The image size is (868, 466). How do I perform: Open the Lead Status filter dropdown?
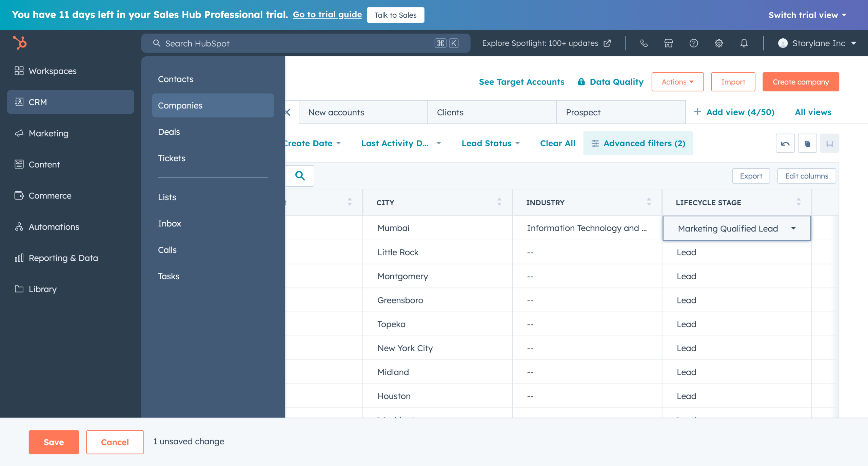pyautogui.click(x=491, y=143)
